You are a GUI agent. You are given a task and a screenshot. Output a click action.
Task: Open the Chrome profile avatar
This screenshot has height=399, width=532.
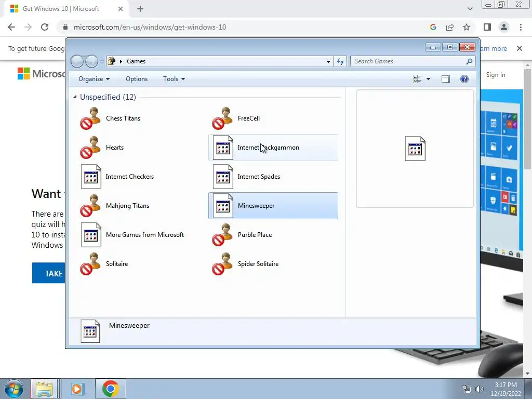[504, 27]
